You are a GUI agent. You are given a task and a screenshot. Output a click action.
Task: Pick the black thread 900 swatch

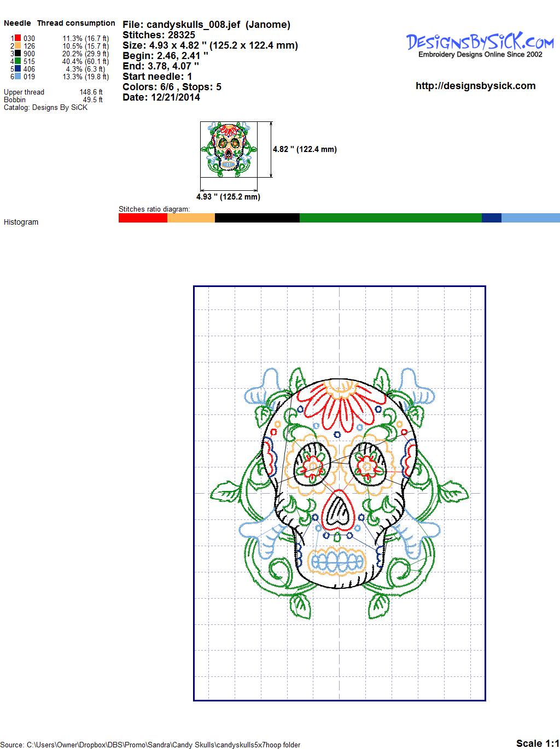pyautogui.click(x=17, y=54)
